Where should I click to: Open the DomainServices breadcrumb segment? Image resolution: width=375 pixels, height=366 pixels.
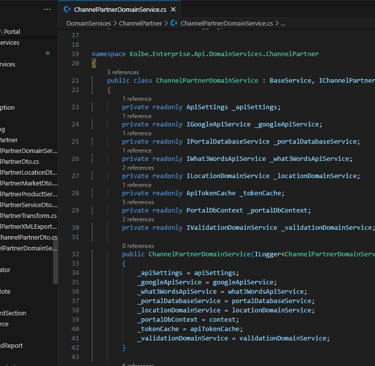[x=88, y=24]
